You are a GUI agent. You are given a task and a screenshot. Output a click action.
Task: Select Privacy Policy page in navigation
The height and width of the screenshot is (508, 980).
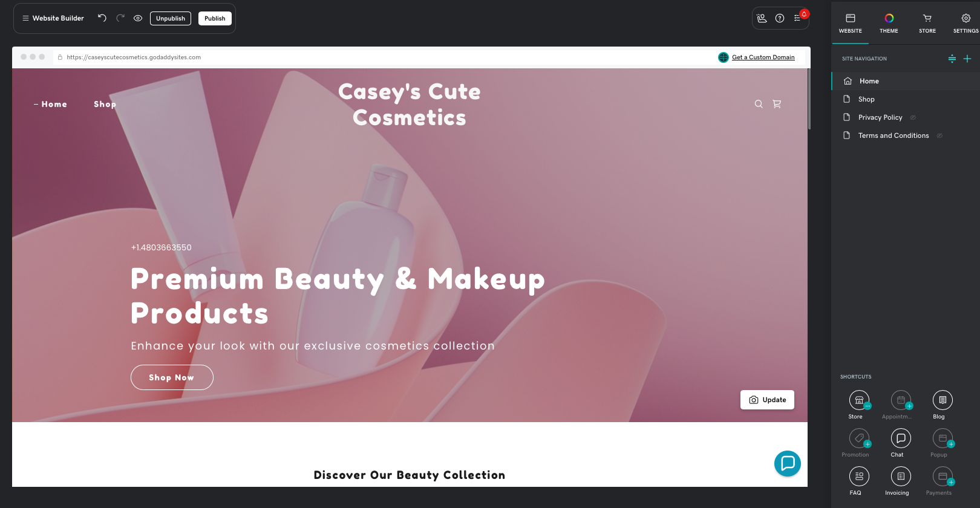pyautogui.click(x=906, y=117)
